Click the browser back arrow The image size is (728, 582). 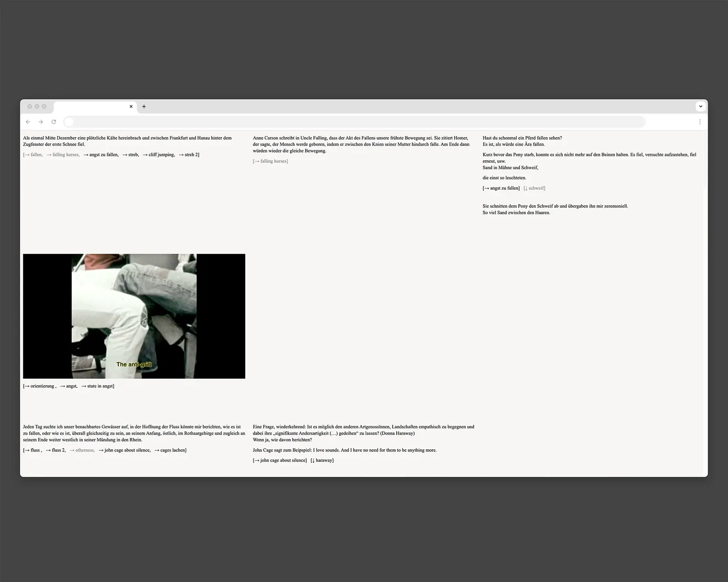coord(28,122)
